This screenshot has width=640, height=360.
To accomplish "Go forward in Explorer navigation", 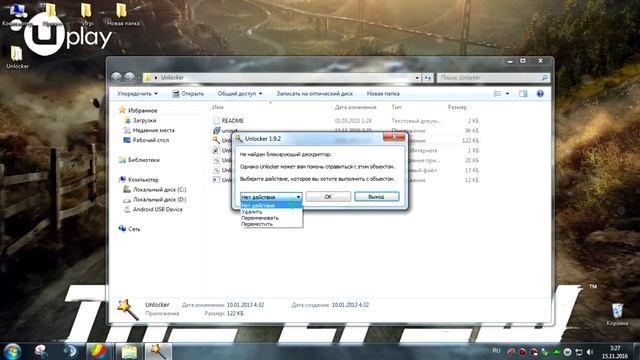I will [130, 77].
